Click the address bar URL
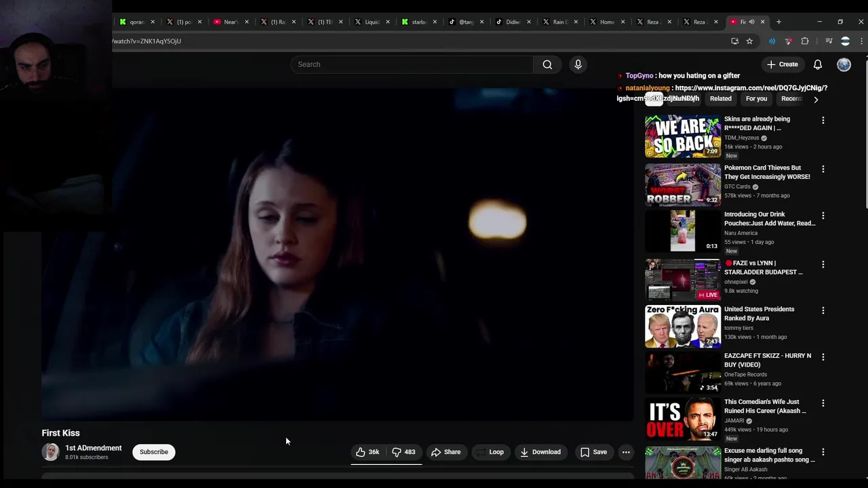The image size is (868, 488). tap(146, 41)
